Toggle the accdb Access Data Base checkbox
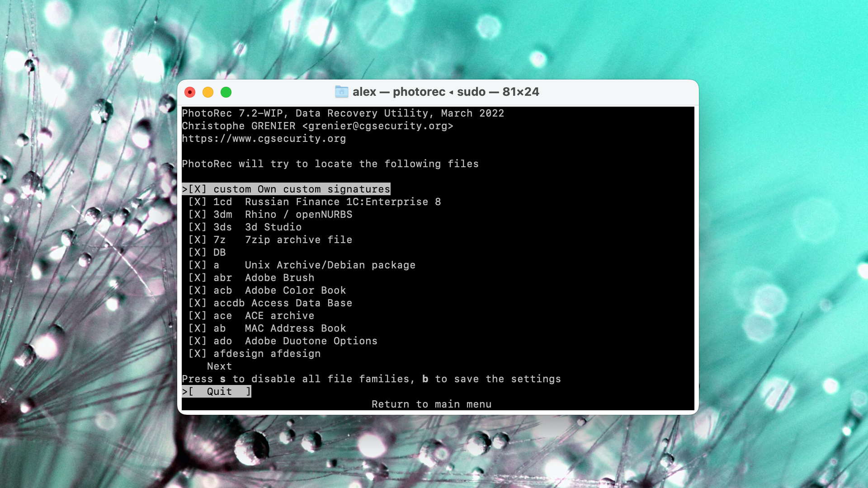 click(198, 303)
